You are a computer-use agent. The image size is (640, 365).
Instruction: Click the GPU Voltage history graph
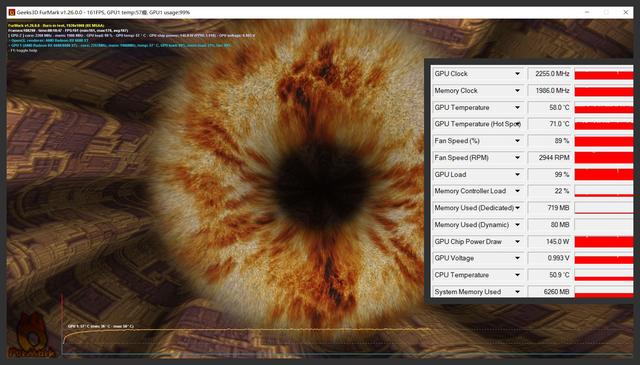pyautogui.click(x=604, y=258)
